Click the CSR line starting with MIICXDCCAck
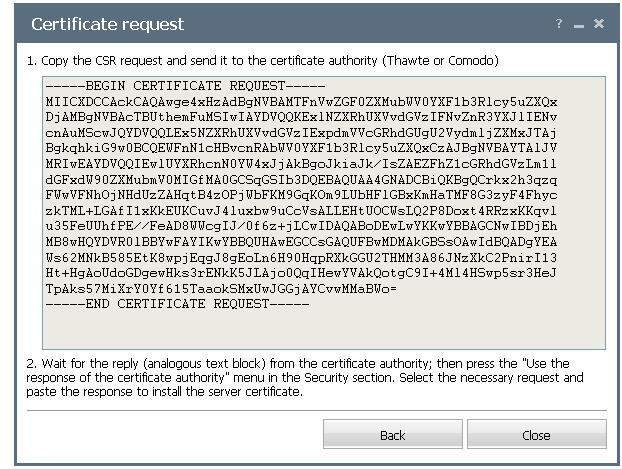622x469 pixels. tap(301, 102)
